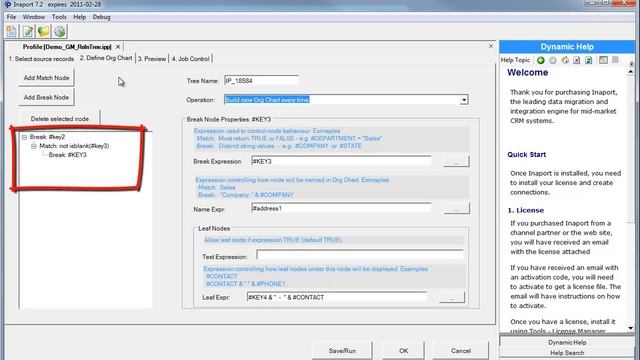Close the profile panel with top-right X

coord(491,46)
